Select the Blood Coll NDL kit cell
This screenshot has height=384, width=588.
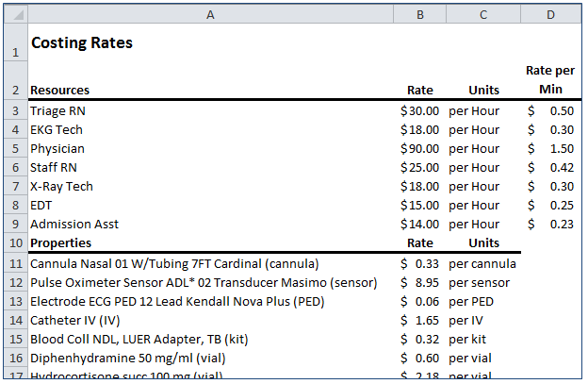point(210,339)
